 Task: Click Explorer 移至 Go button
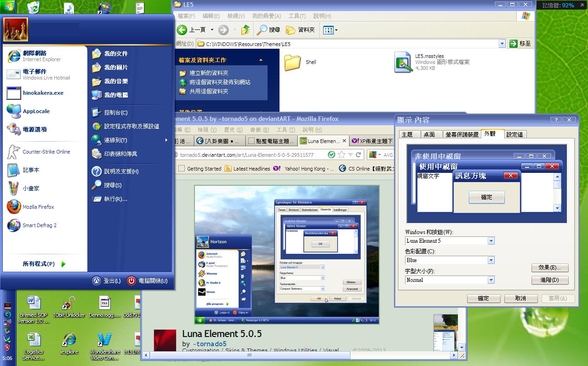click(521, 44)
